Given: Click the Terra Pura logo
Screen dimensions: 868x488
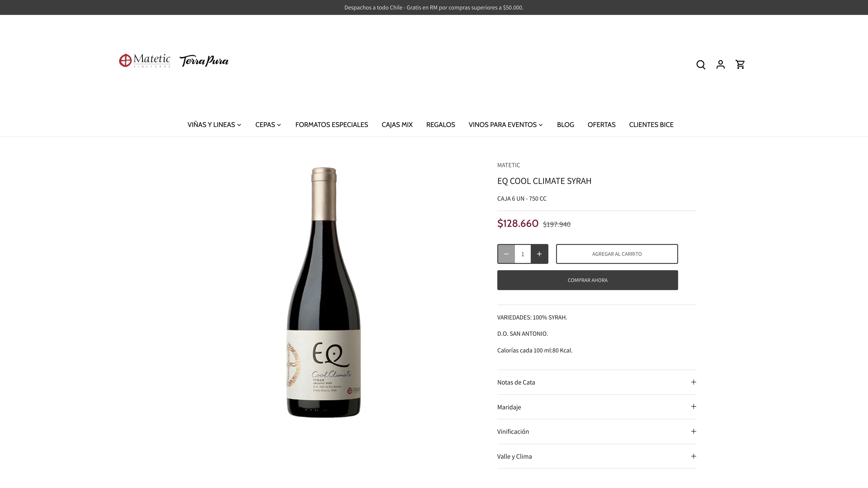Looking at the screenshot, I should tap(204, 61).
